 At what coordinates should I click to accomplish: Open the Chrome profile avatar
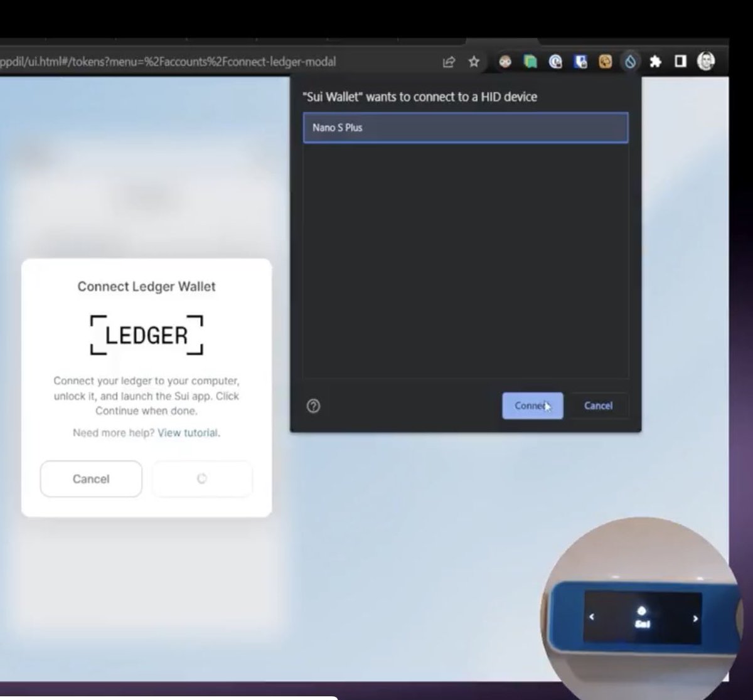pos(706,61)
